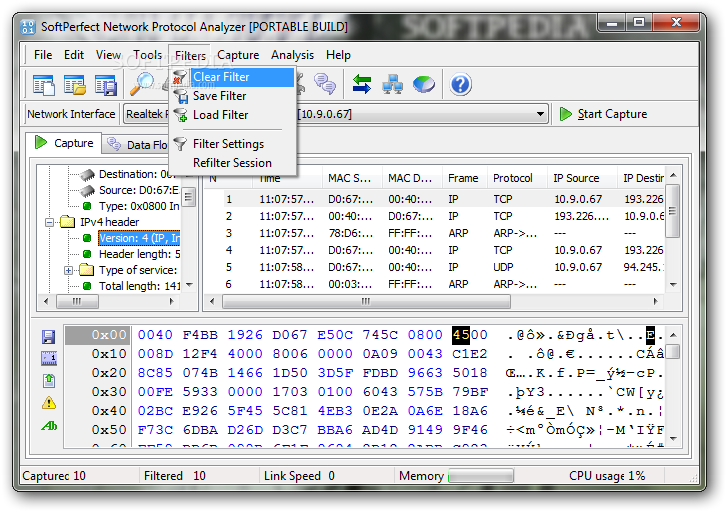Image resolution: width=727 pixels, height=512 pixels.
Task: Click the ruler icon beside hex view
Action: pos(49,358)
